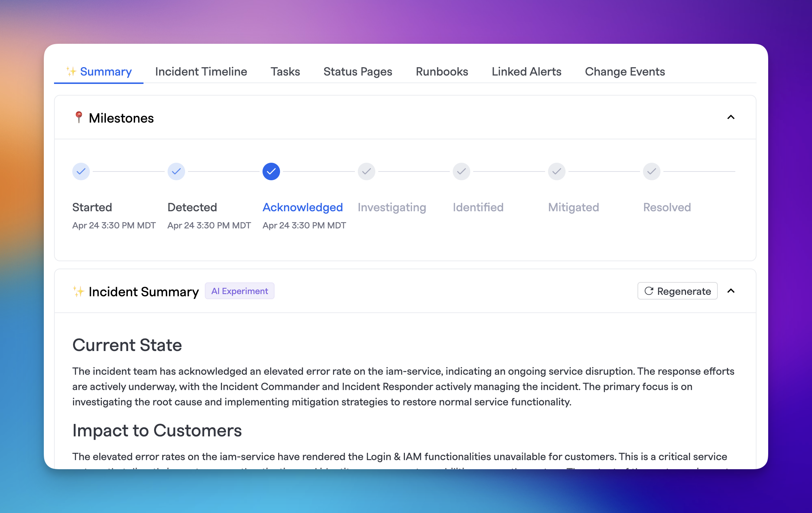Click the regenerate/refresh icon on Regenerate button
Screen dimensions: 812x513
tap(649, 291)
